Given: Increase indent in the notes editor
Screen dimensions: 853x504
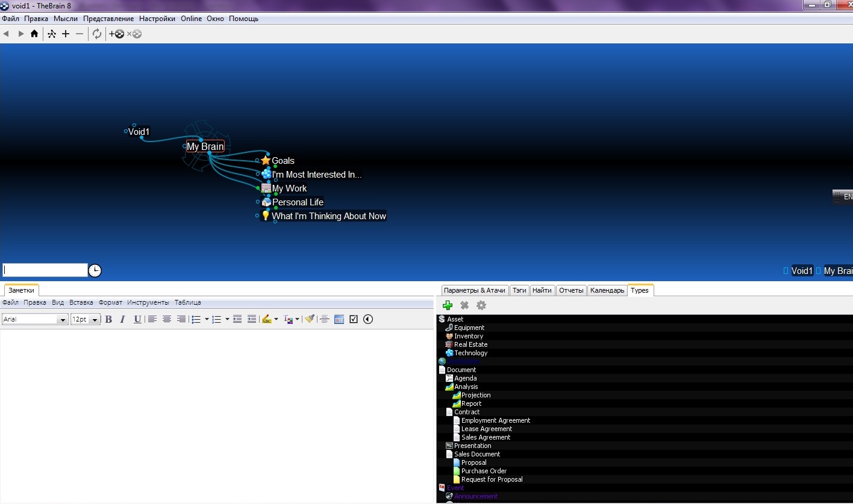Looking at the screenshot, I should point(252,319).
